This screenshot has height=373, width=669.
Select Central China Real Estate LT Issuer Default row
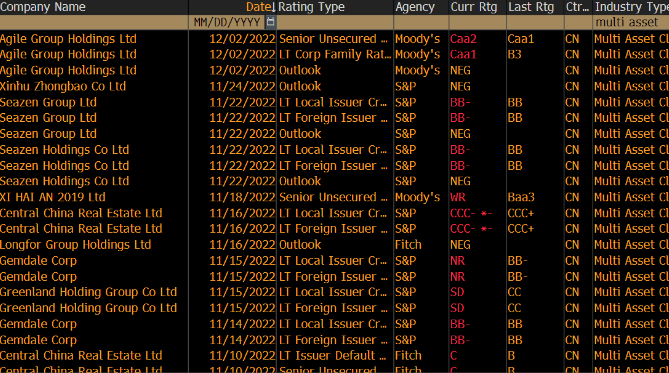point(334,356)
